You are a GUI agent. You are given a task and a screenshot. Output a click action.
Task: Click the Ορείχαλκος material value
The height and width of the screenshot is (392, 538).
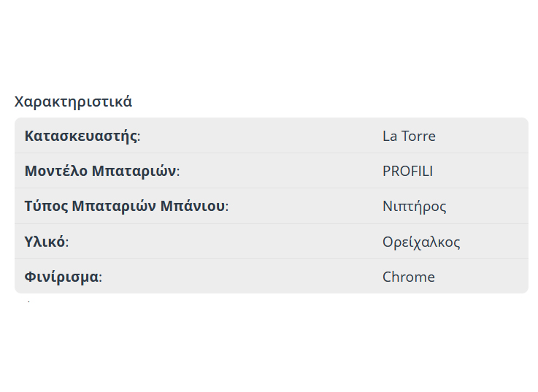click(421, 242)
